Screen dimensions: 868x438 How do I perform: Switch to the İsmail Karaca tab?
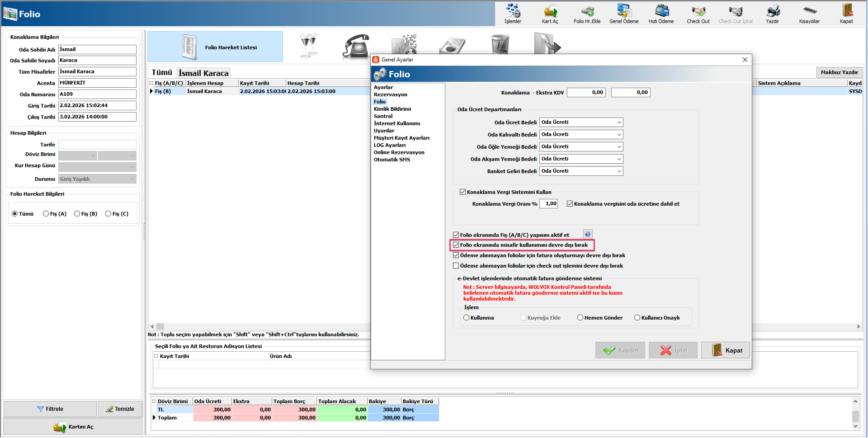203,73
